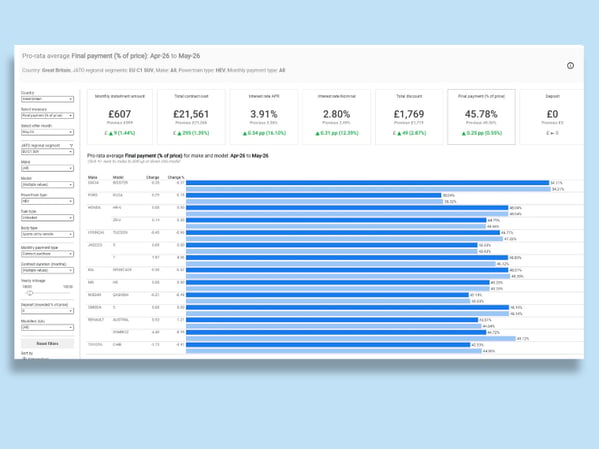Click the Change % column header
Viewport: 599px width, 449px height.
click(176, 177)
